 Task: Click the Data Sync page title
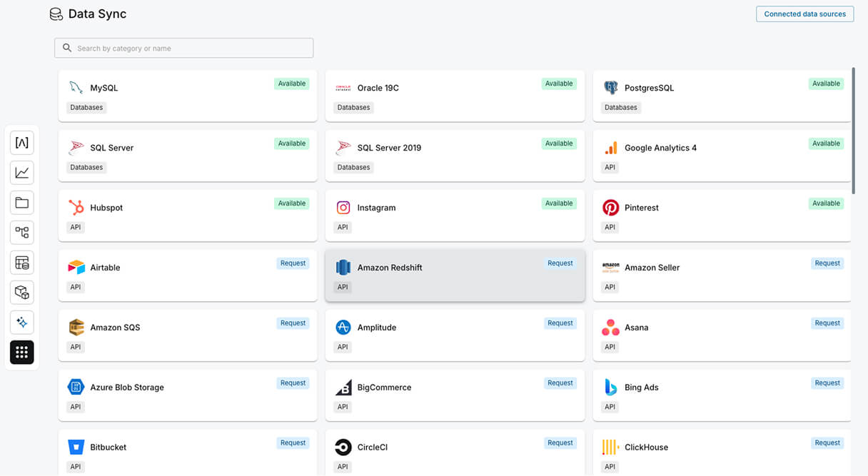(97, 14)
